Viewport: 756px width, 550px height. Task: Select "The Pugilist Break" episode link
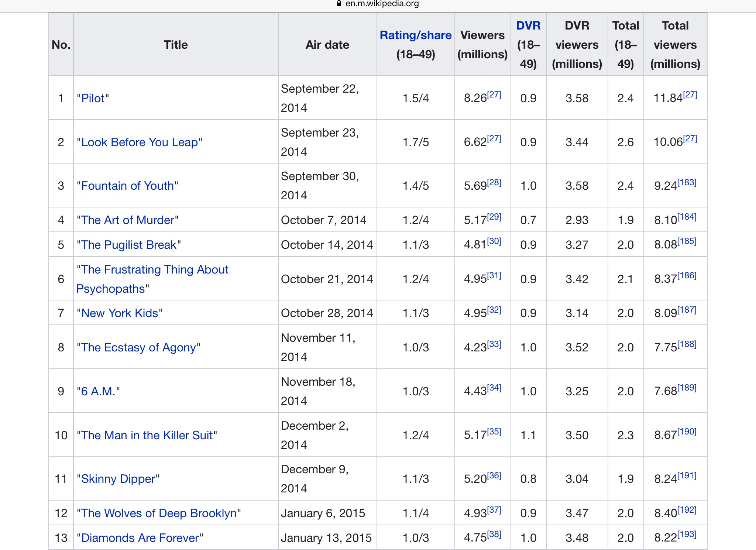tap(128, 245)
